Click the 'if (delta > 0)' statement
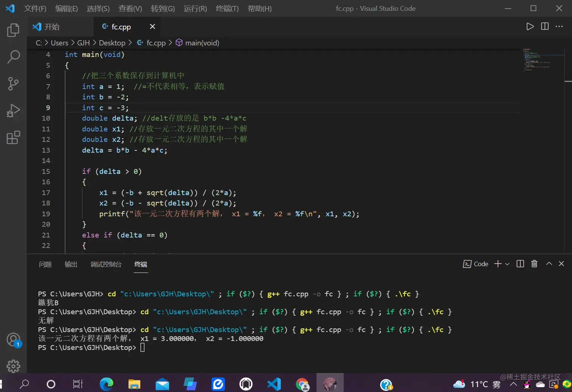Viewport: 572px width, 392px height. [x=112, y=171]
